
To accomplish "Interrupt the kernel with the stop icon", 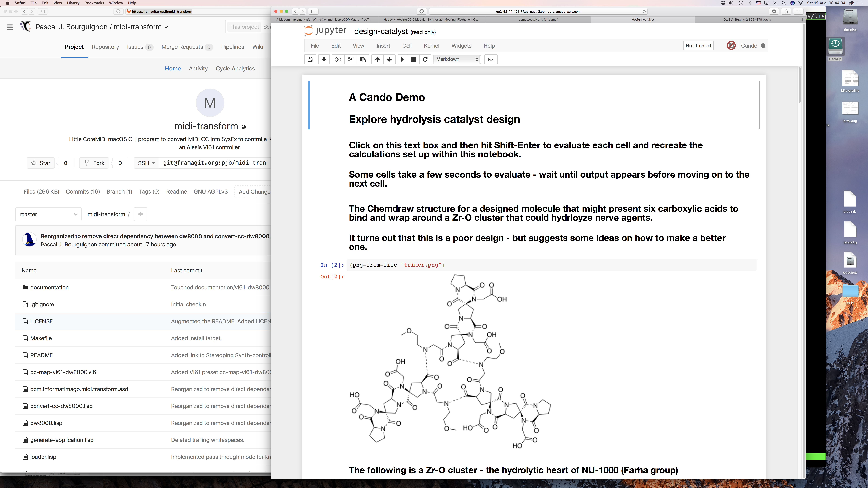I will [413, 59].
